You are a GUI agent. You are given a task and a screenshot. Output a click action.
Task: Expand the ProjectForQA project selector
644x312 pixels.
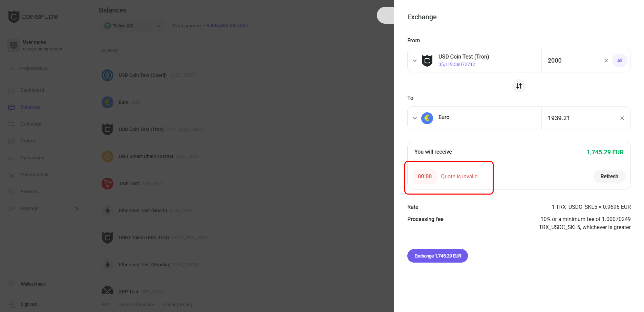[x=34, y=68]
